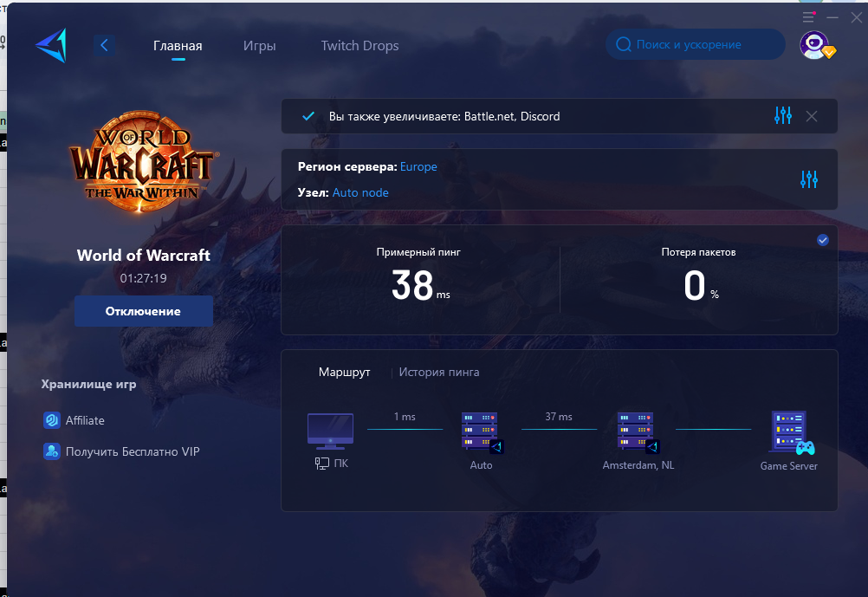
Task: Click the magnifier icon in search box
Action: tap(624, 44)
